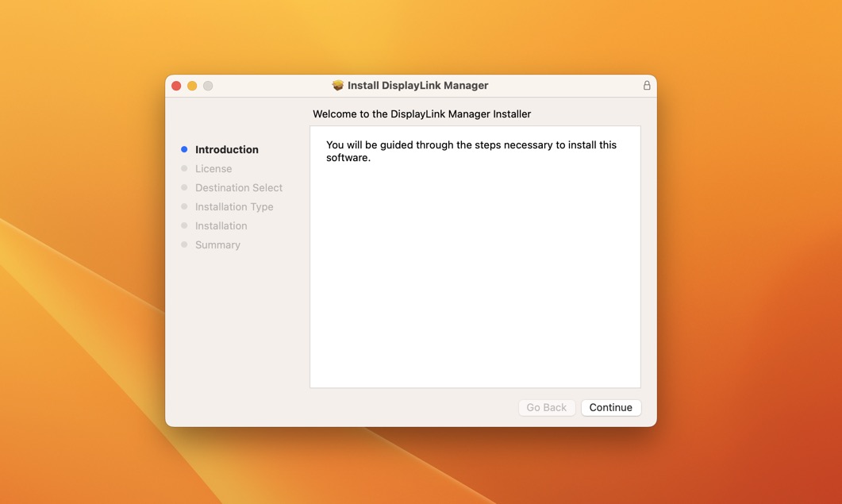
Task: Click the Go Back button
Action: 546,407
